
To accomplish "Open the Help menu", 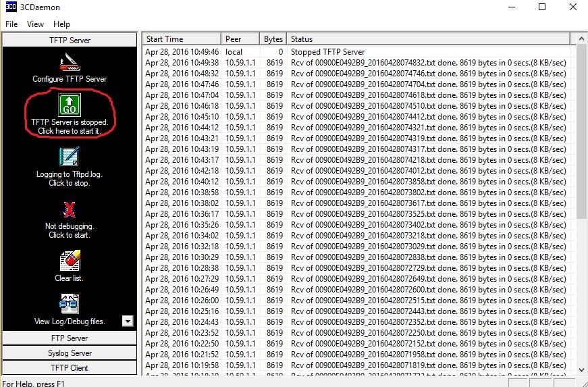I will (61, 24).
